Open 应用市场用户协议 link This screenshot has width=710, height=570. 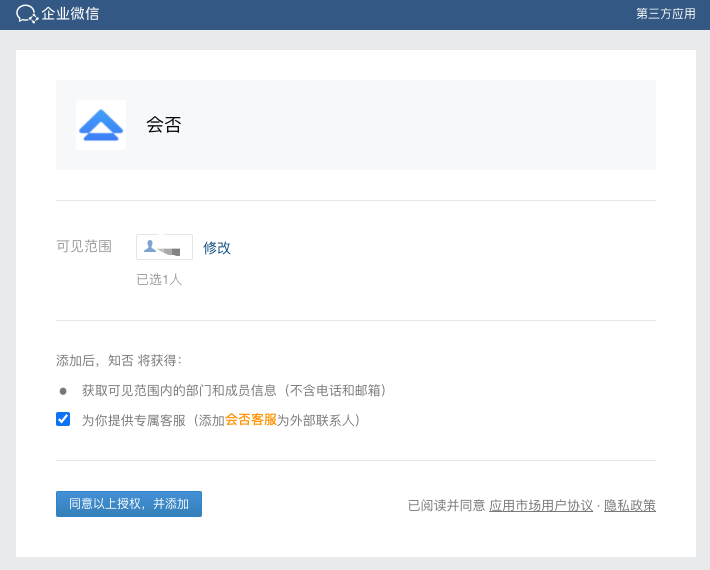click(541, 505)
